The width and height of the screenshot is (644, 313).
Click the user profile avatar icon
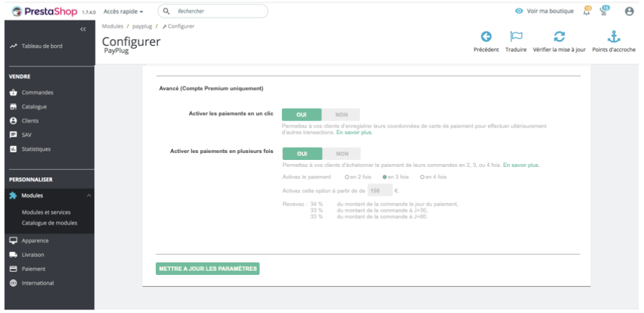tap(629, 12)
